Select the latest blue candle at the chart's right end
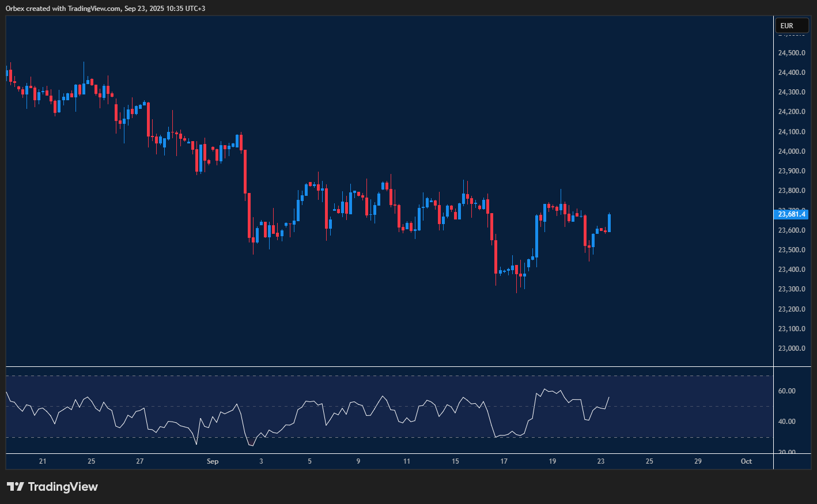 (x=609, y=223)
